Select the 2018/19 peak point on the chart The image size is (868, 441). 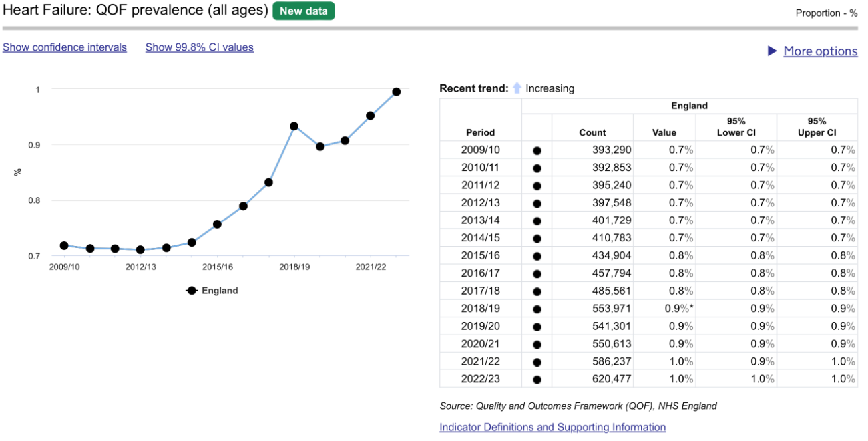tap(295, 125)
